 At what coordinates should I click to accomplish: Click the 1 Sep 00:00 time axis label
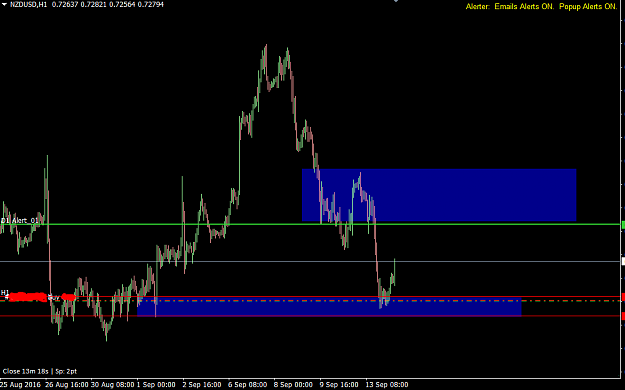point(156,385)
